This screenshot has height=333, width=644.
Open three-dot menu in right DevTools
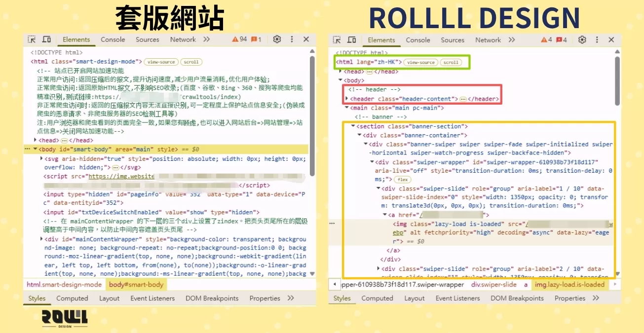pyautogui.click(x=597, y=40)
